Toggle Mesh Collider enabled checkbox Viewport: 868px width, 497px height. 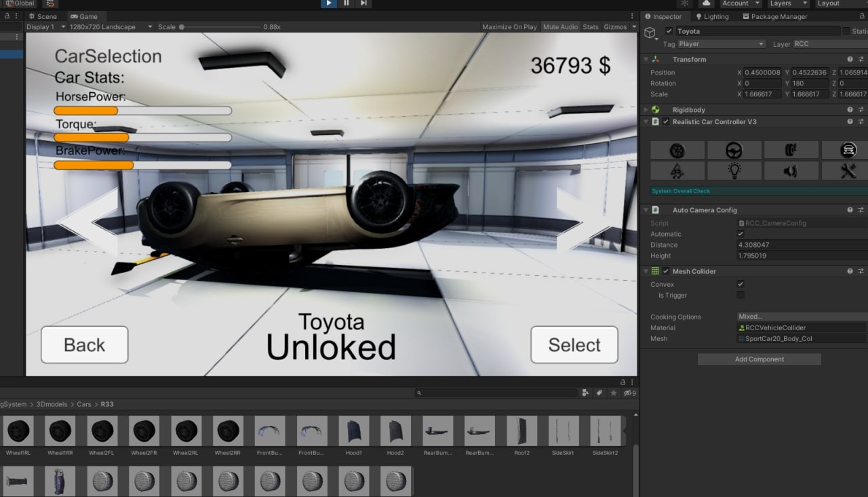coord(666,271)
